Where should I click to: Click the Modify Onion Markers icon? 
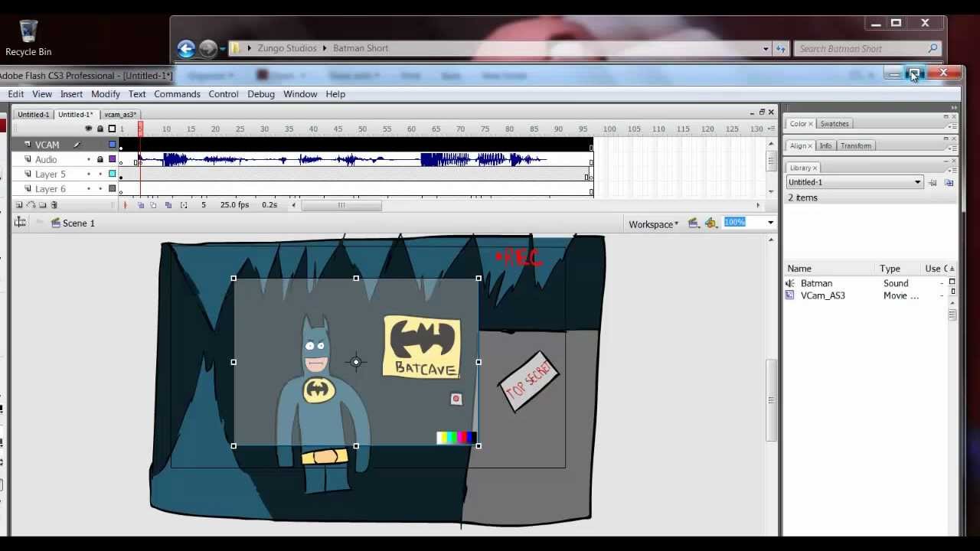(184, 205)
